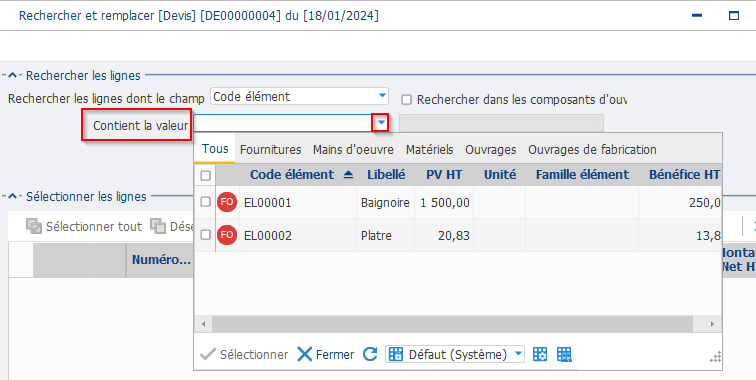Enable Rechercher dans les composants d'ouvrage checkbox
Screen dimensions: 756x380
coord(407,100)
